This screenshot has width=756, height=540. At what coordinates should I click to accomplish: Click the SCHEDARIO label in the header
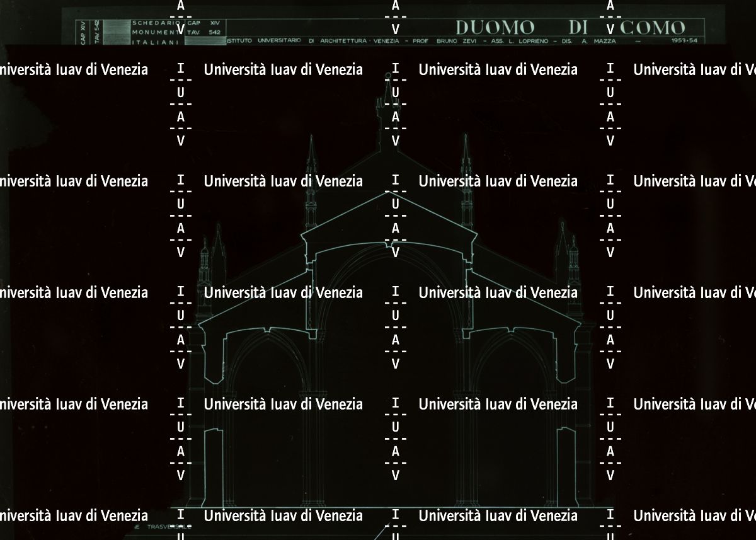point(147,23)
